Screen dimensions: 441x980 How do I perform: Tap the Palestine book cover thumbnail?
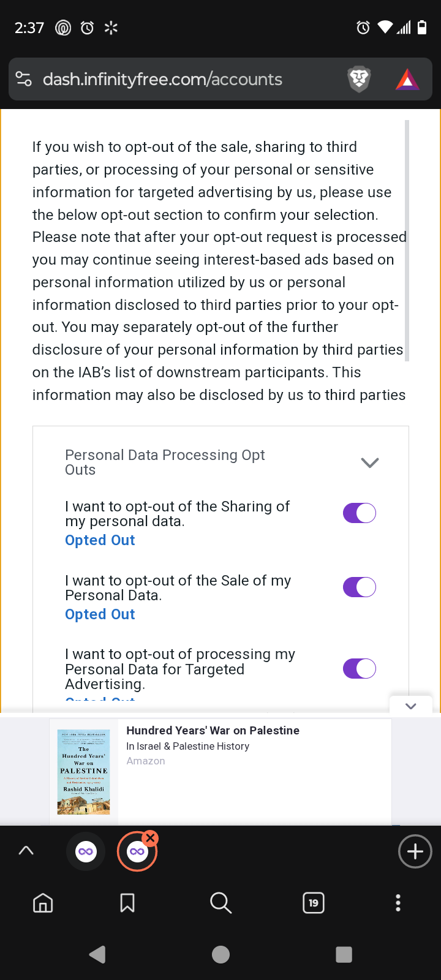pyautogui.click(x=84, y=772)
